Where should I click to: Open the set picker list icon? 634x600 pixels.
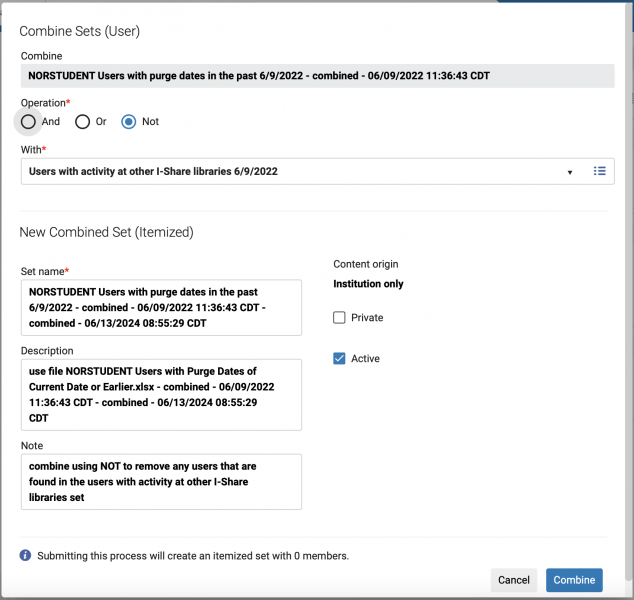[x=600, y=171]
